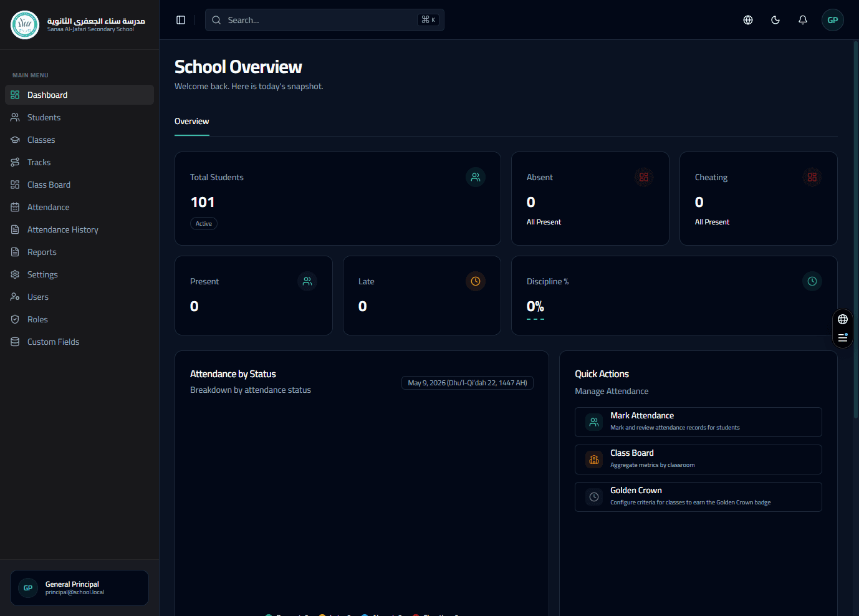
Task: Click the Mark Attendance people icon
Action: click(594, 422)
